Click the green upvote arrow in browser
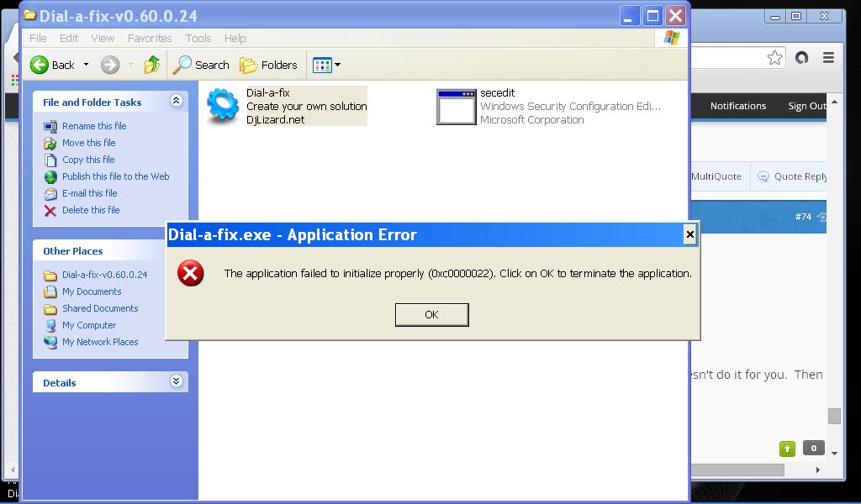861x504 pixels. coord(787,449)
